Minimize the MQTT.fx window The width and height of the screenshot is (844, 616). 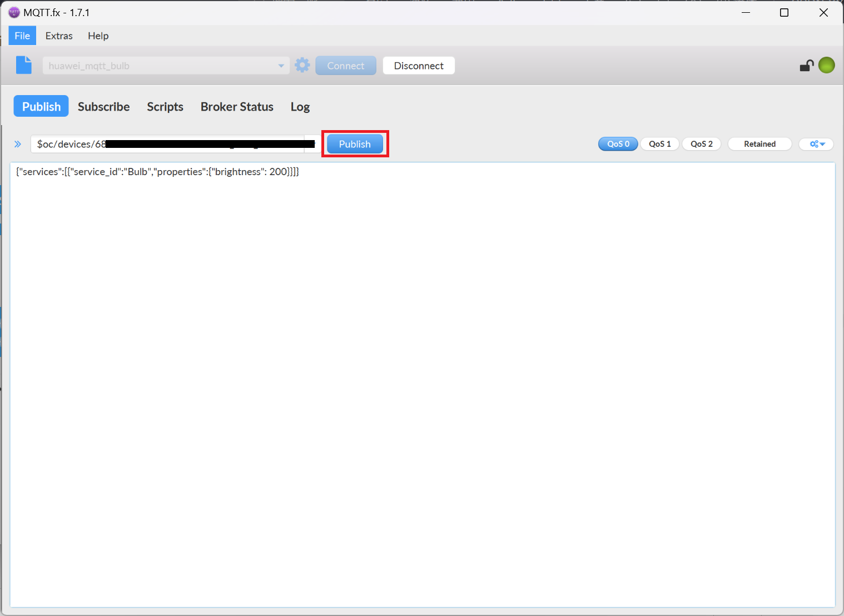click(746, 12)
